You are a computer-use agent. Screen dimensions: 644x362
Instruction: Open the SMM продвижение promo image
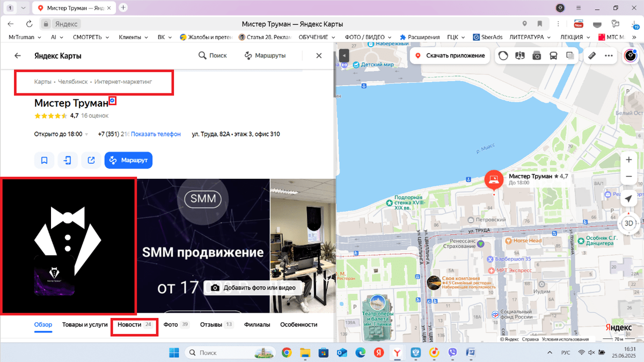[x=203, y=245]
